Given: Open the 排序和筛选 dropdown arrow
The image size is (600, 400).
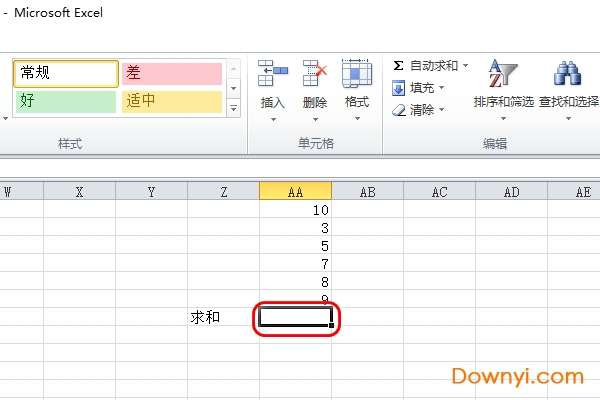Looking at the screenshot, I should (504, 119).
